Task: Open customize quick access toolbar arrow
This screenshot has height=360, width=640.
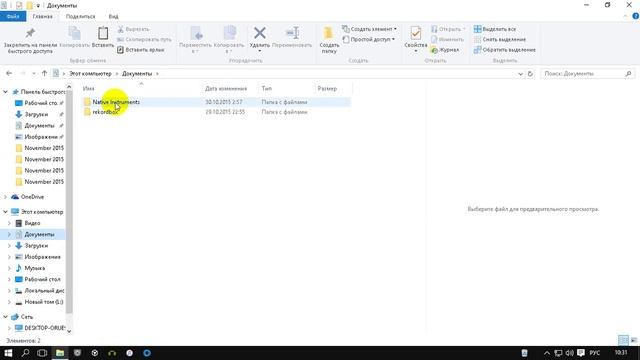Action: tap(38, 6)
